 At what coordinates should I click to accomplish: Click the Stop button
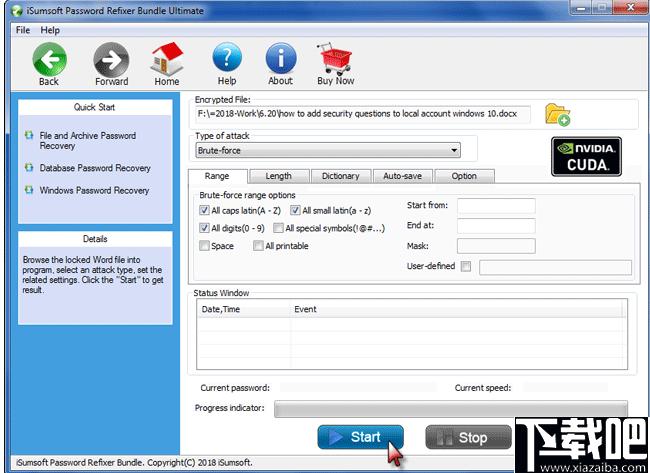[468, 437]
